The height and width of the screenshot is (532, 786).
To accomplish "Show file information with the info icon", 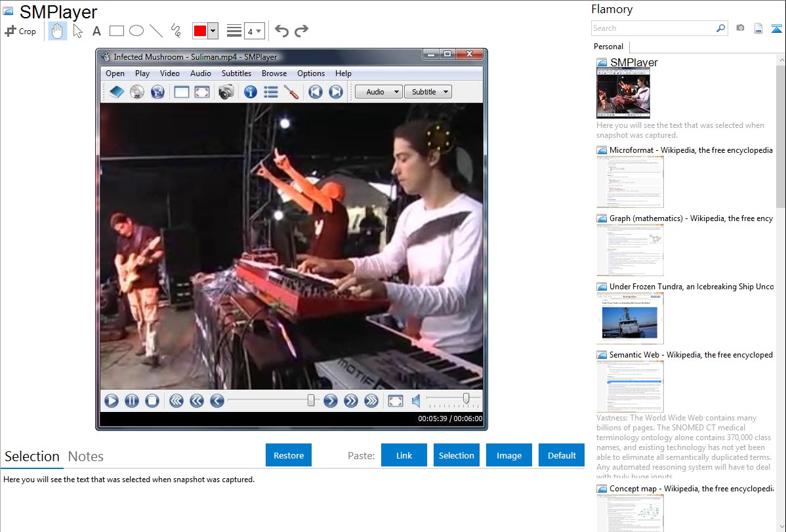I will (251, 92).
